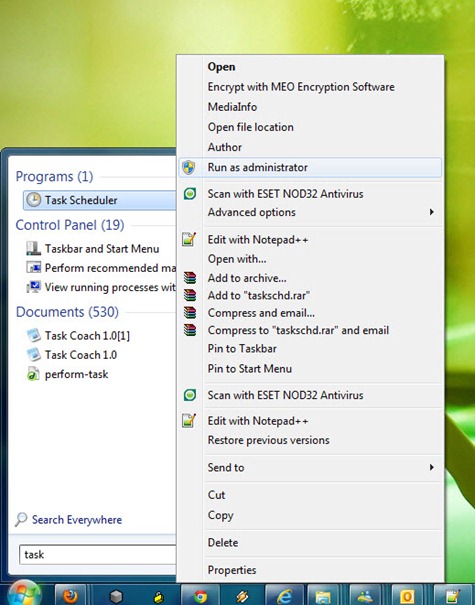
Task: Launch Google Chrome from the taskbar
Action: pyautogui.click(x=200, y=596)
